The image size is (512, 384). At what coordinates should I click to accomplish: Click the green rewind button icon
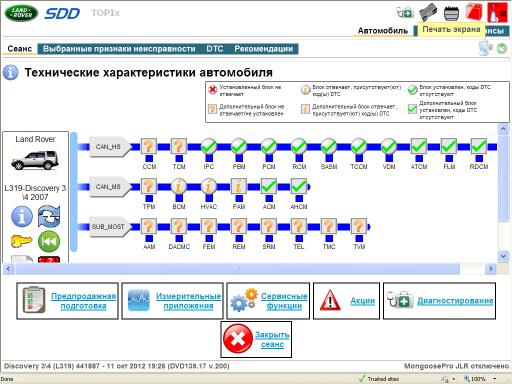49,241
